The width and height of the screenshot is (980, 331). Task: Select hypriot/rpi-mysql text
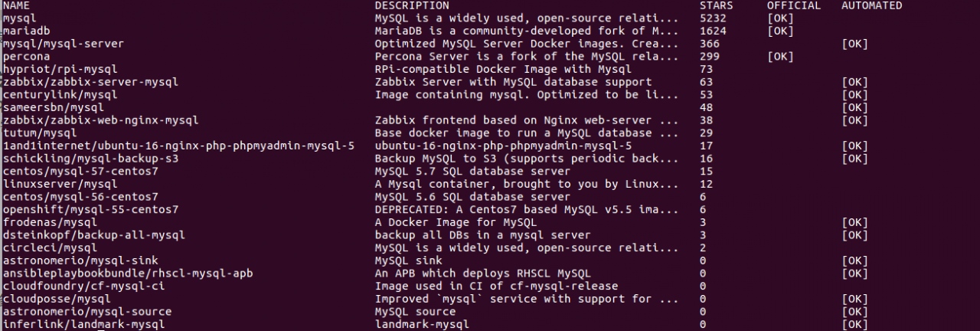coord(60,69)
